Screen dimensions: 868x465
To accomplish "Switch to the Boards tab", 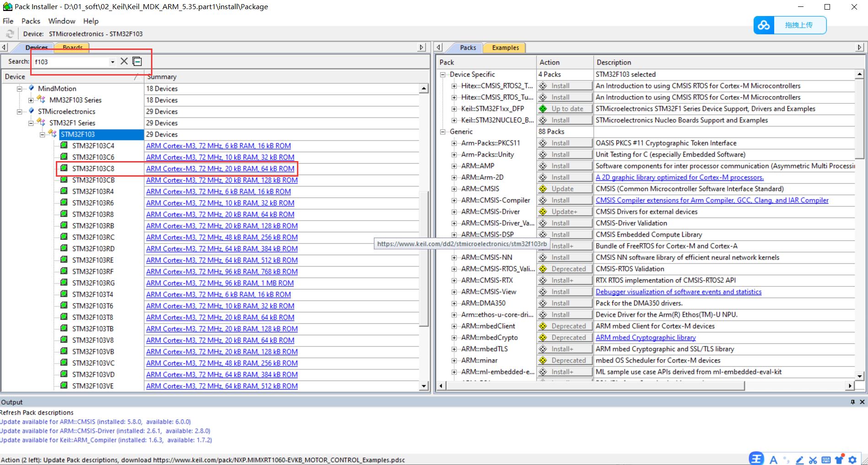I will point(72,48).
